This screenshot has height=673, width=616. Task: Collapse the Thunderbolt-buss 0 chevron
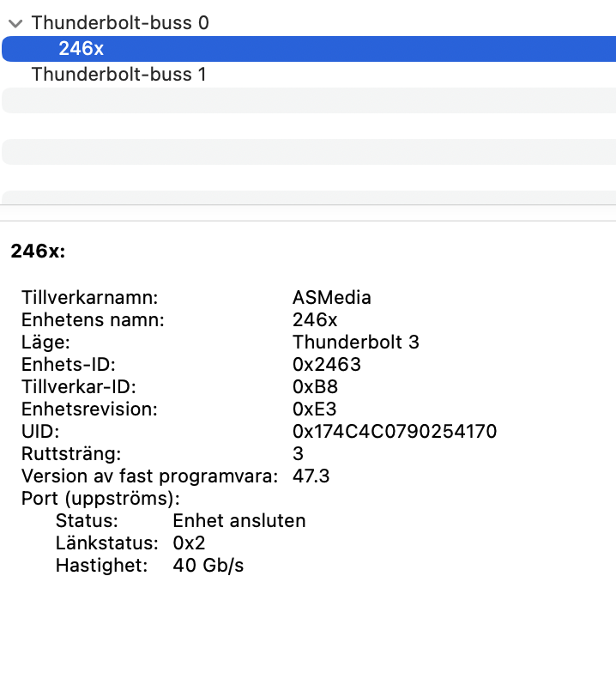15,23
